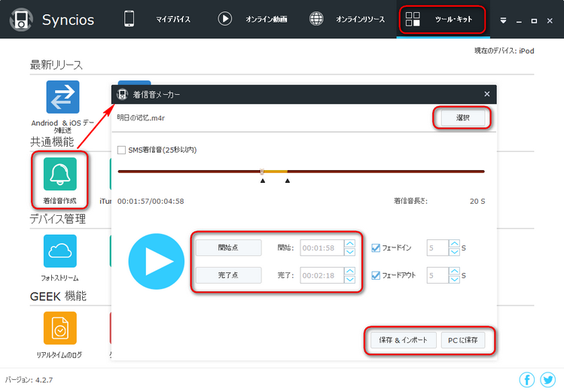Open the Android & iOS data transfer tool
This screenshot has width=564, height=392.
[x=62, y=97]
